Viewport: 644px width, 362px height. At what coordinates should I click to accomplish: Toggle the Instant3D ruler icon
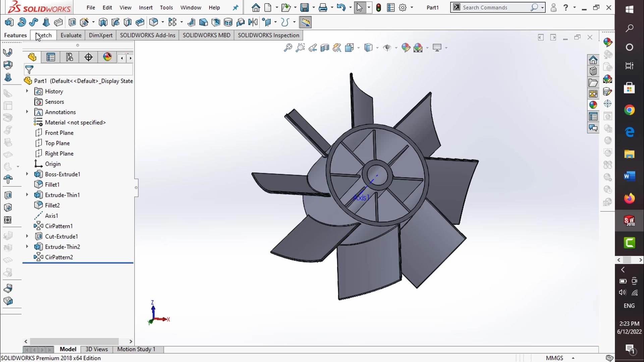tap(306, 22)
